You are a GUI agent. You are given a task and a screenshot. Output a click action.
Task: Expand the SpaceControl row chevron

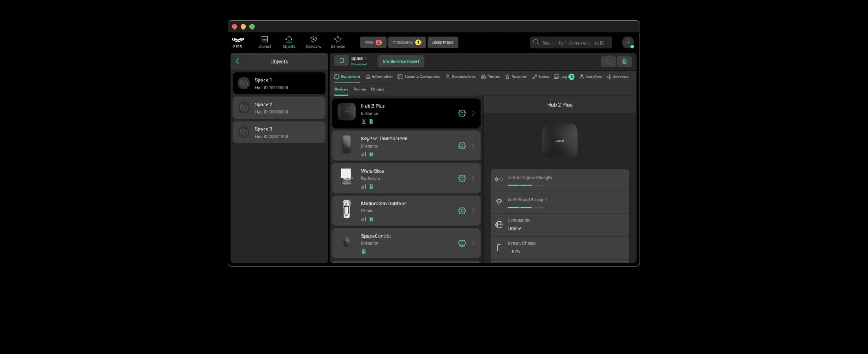tap(474, 243)
